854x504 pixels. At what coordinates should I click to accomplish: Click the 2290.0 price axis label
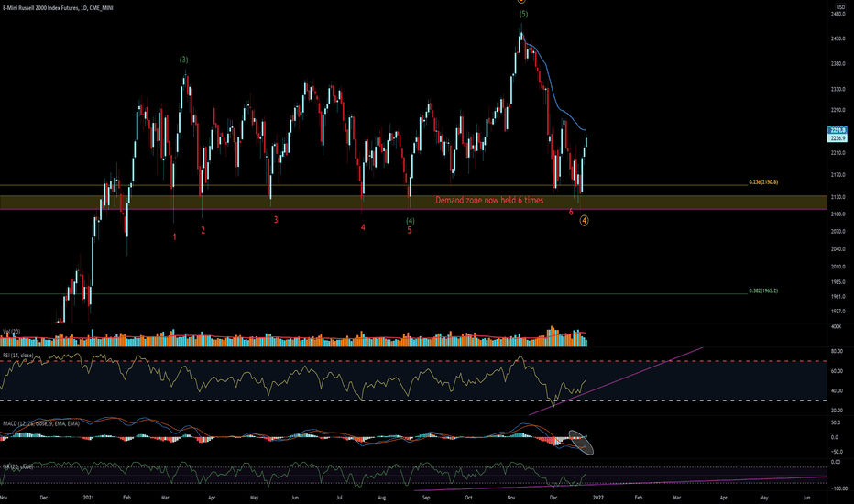[838, 110]
